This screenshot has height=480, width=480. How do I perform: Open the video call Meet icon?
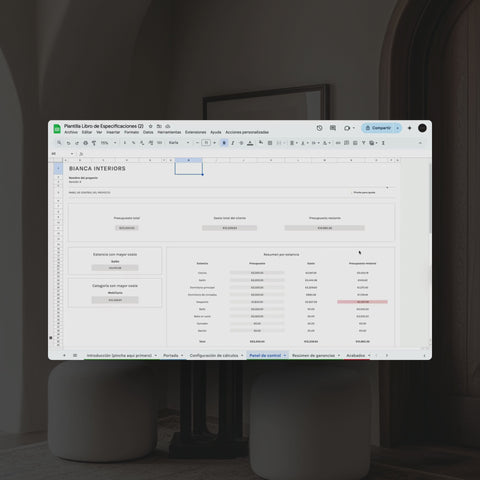pos(347,128)
